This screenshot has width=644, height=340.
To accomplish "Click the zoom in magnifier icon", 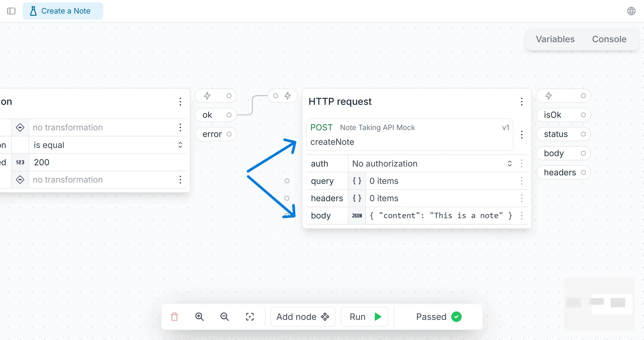I will (199, 316).
